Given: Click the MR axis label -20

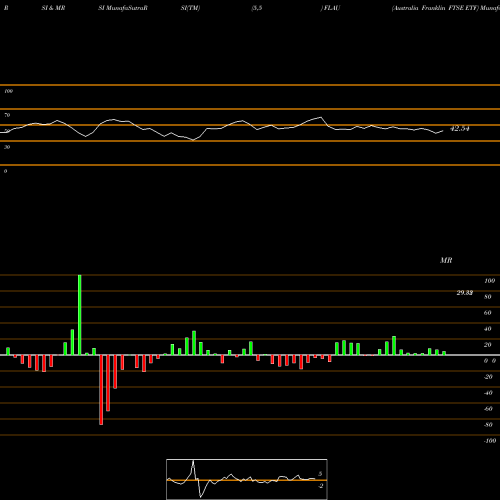Looking at the screenshot, I should tap(488, 377).
